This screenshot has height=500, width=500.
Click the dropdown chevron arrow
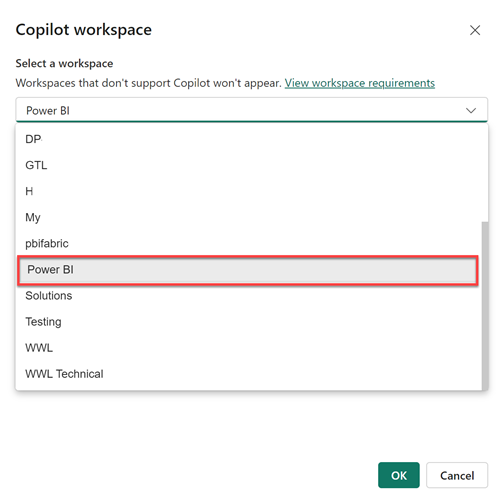471,110
